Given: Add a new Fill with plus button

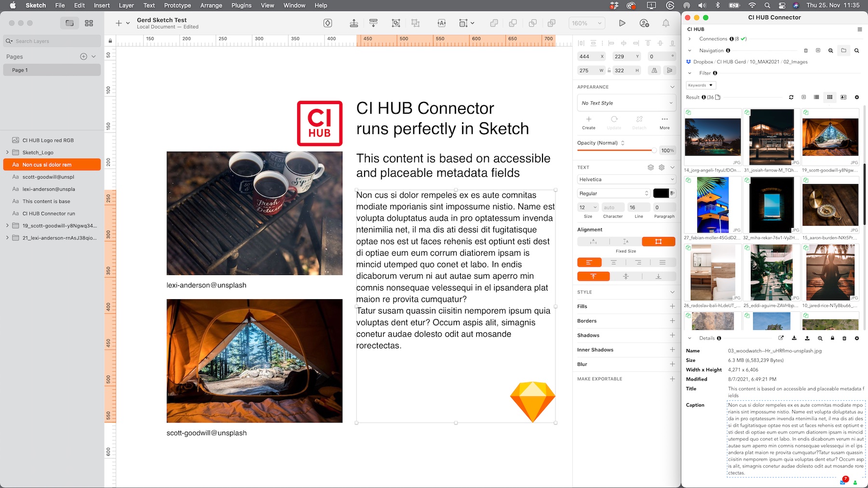Looking at the screenshot, I should [x=672, y=306].
